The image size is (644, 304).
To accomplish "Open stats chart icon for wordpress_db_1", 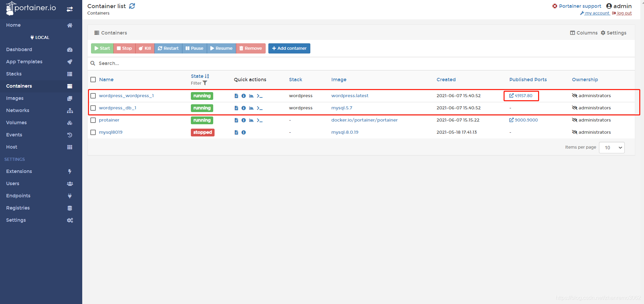I will click(251, 108).
